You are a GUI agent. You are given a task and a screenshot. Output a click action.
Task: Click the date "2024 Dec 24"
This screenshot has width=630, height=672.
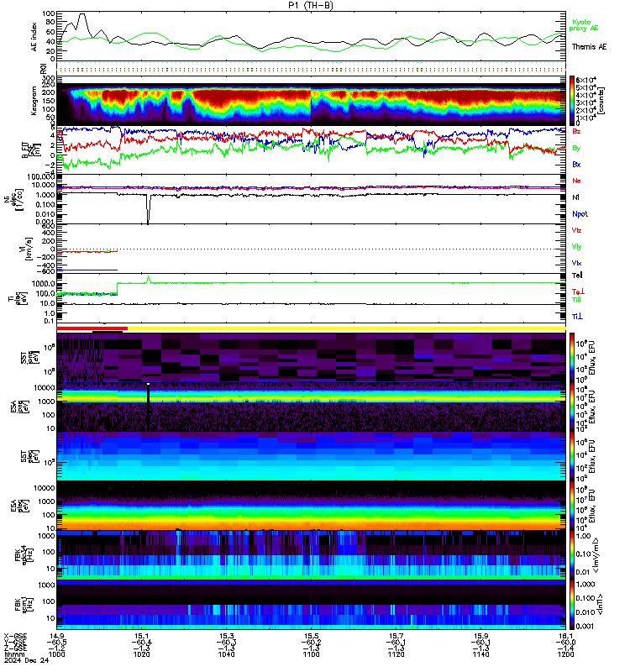(26, 660)
